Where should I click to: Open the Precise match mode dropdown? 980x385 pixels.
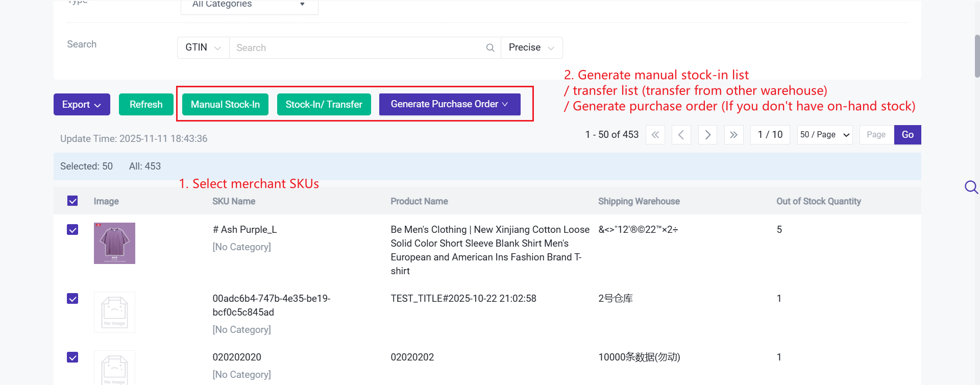point(531,48)
